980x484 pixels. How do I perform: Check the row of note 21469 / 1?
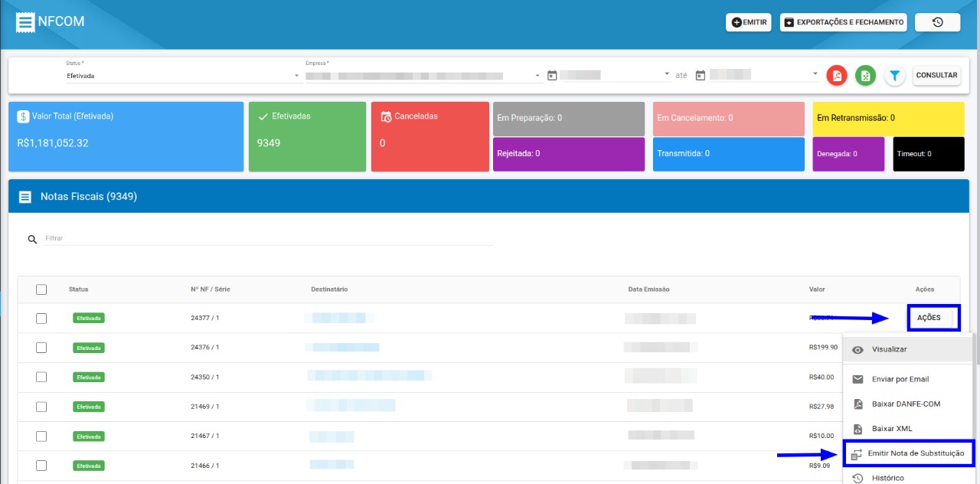41,407
